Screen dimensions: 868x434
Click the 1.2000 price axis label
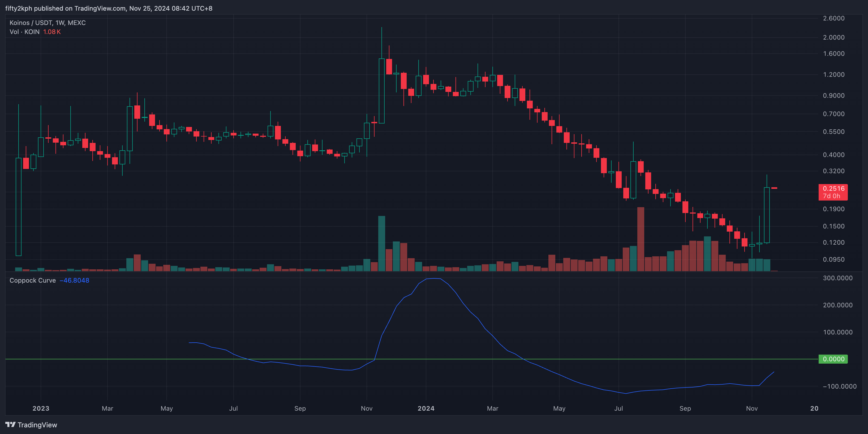(x=834, y=74)
